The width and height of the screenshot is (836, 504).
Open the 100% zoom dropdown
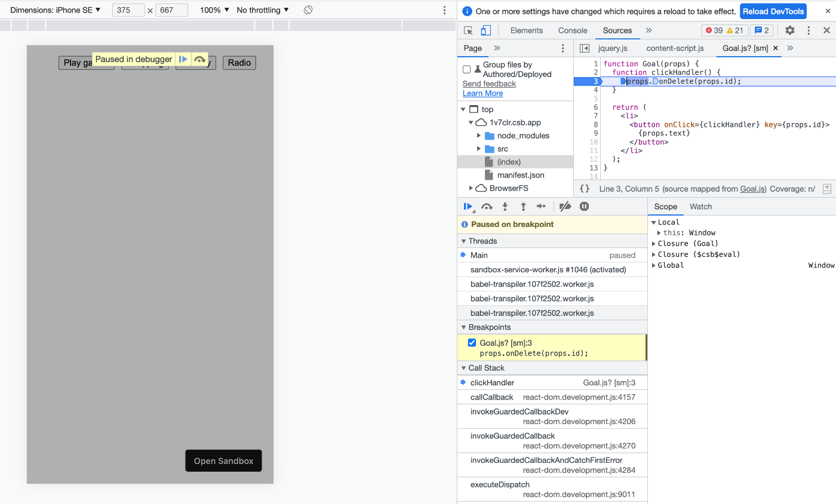point(214,10)
